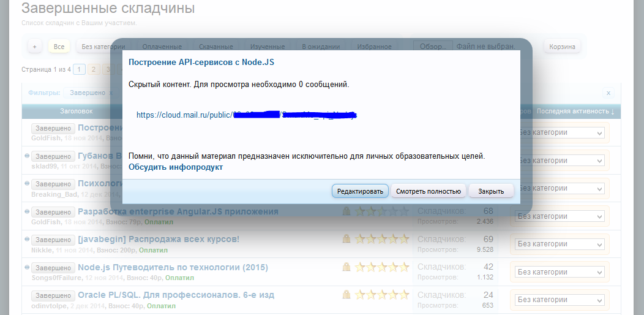Click the plus button in filter bar
The width and height of the screenshot is (644, 315).
click(x=34, y=47)
